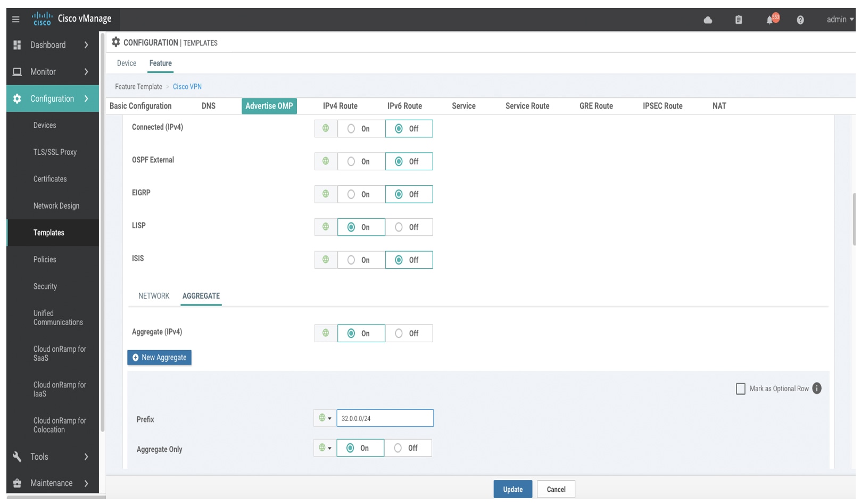Screen dimensions: 861x504
Task: Click the Update button
Action: click(x=513, y=490)
